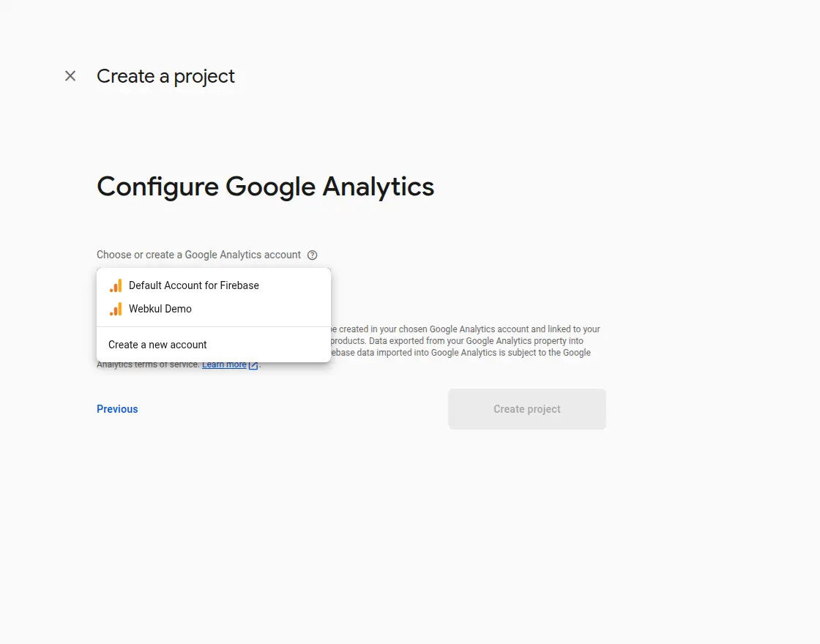Choose the Webkul Demo account
820x644 pixels.
point(160,309)
